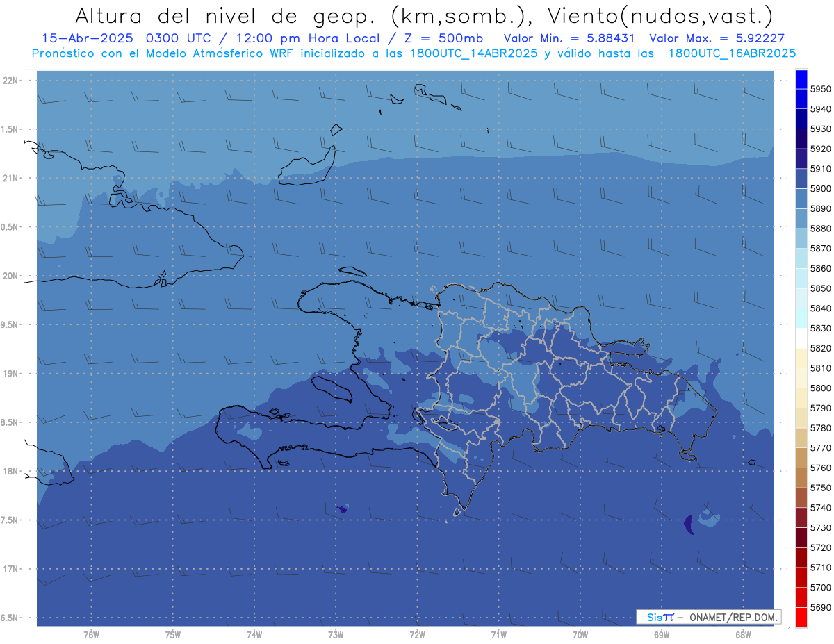
Task: Click the init time '1800UTC_14ABR2025'
Action: tap(469, 53)
